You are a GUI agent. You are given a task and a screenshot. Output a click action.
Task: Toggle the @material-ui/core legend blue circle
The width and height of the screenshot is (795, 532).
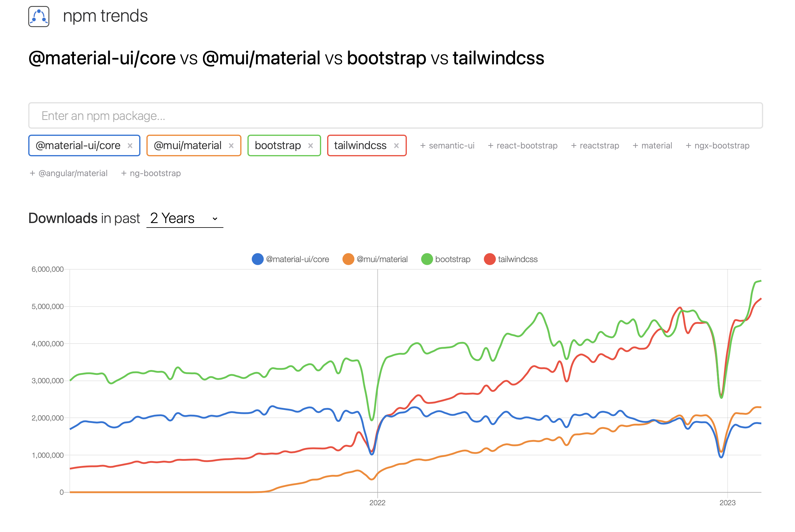(258, 259)
